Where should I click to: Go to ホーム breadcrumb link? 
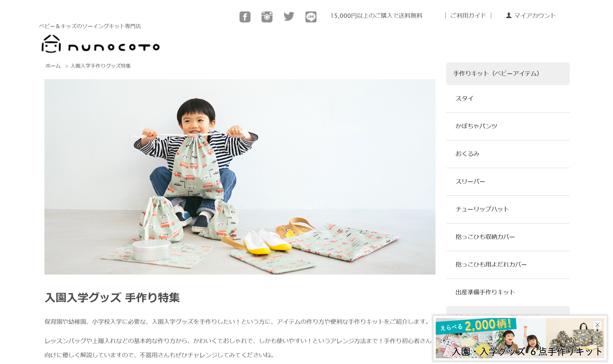pos(53,66)
